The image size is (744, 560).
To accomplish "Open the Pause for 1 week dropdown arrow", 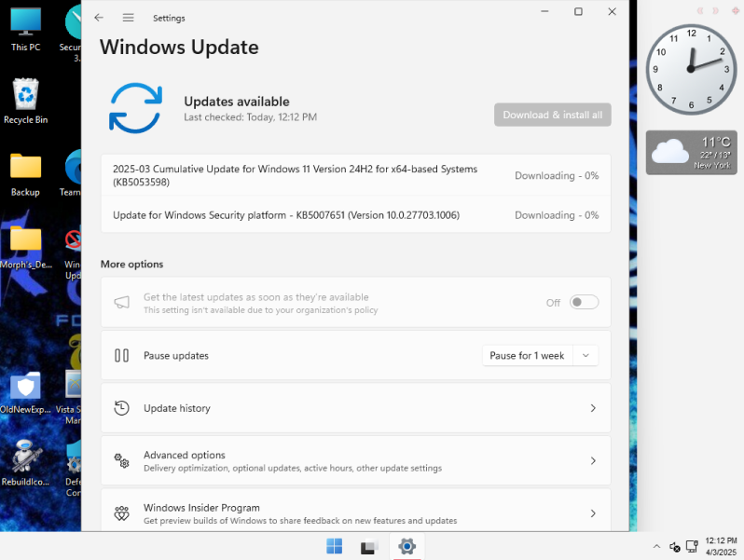I will coord(586,355).
